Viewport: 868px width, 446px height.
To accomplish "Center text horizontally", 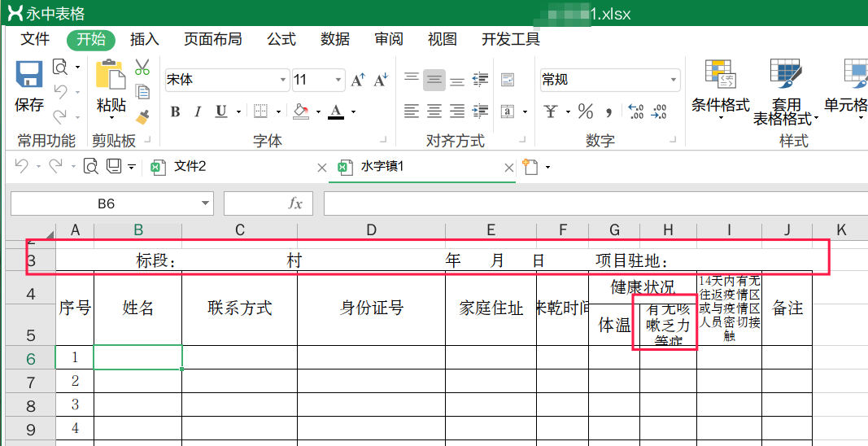I will pos(434,111).
